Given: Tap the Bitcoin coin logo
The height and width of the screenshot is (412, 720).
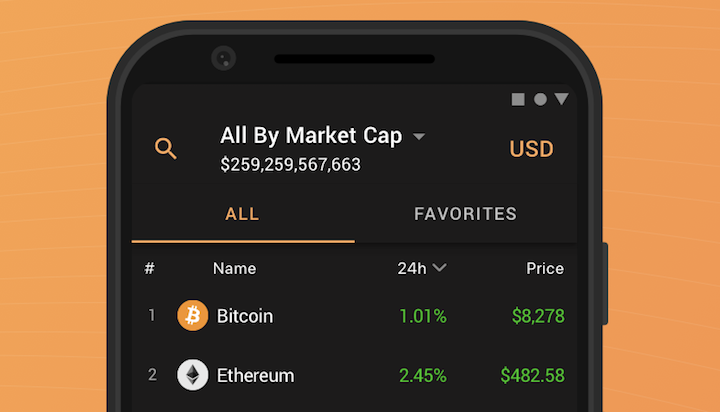Looking at the screenshot, I should [192, 316].
